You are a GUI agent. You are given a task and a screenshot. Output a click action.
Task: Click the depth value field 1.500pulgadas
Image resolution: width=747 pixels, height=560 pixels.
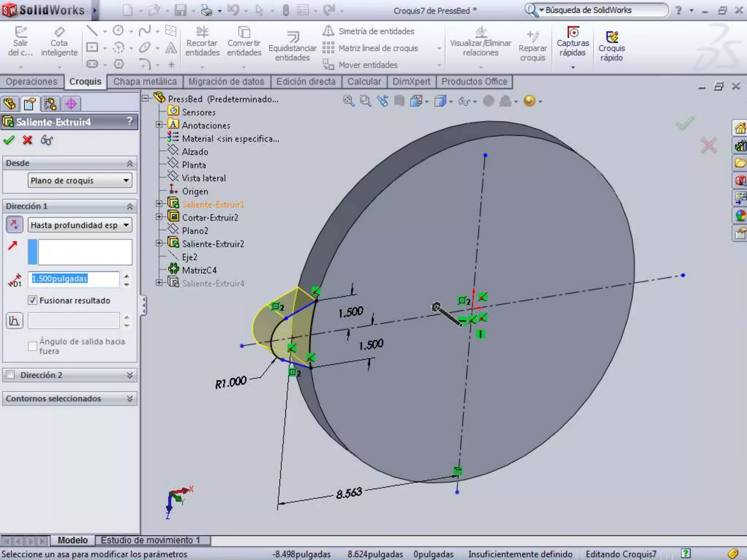[74, 279]
